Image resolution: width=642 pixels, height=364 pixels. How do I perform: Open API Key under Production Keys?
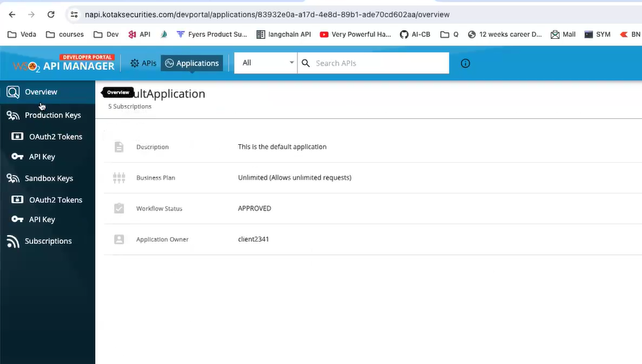point(48,156)
